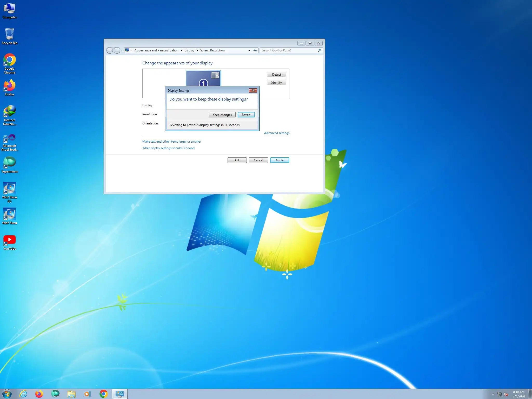
Task: Click the Identify button
Action: [276, 83]
